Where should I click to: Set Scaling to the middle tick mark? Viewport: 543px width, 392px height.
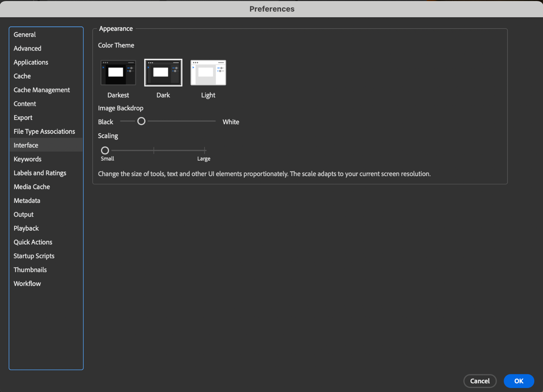click(x=154, y=150)
